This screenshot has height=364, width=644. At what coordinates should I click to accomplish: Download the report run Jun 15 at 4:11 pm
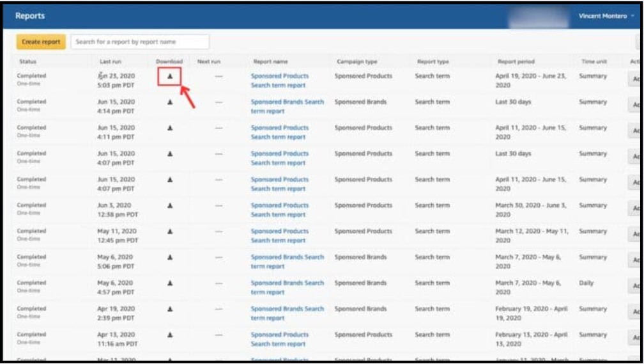pyautogui.click(x=170, y=128)
